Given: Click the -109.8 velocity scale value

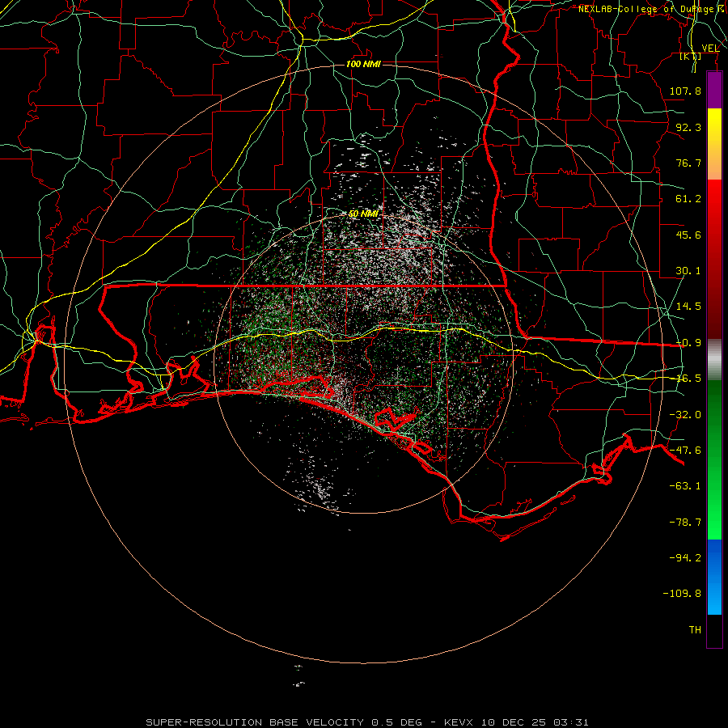Looking at the screenshot, I should pyautogui.click(x=682, y=594).
